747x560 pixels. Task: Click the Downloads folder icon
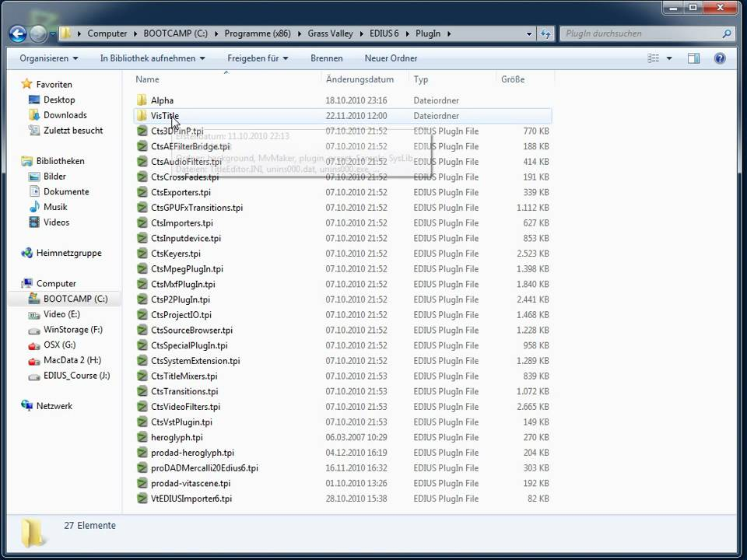click(x=33, y=115)
